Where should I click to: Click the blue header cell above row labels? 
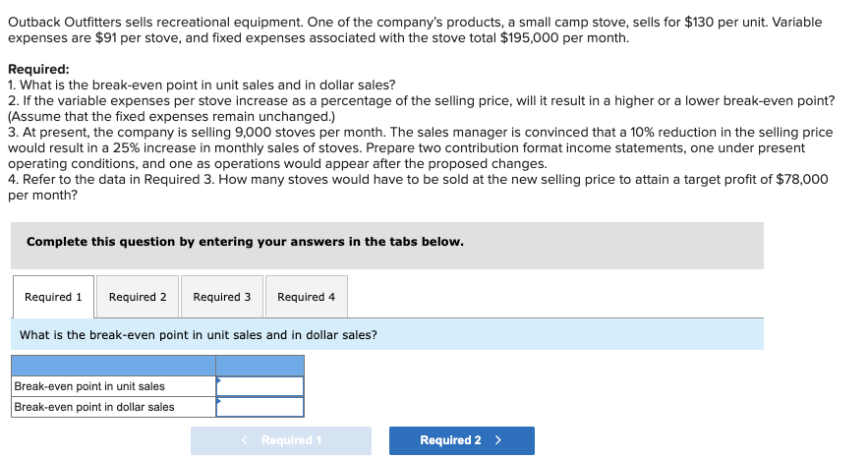tap(113, 366)
